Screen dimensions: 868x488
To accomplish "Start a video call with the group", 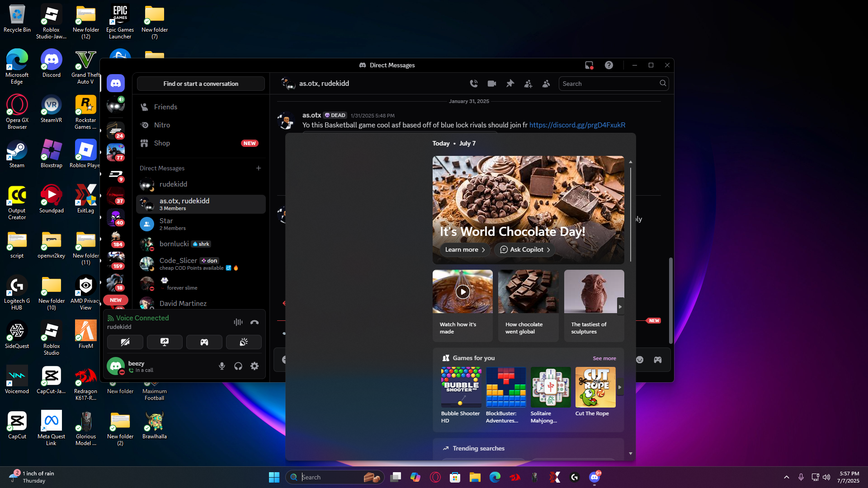I will point(492,84).
